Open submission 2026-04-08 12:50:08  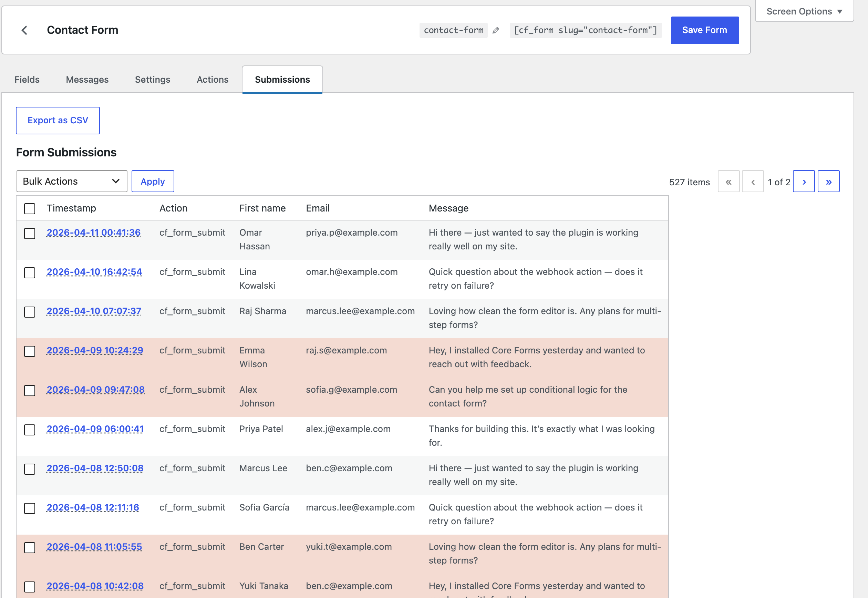[x=95, y=468]
